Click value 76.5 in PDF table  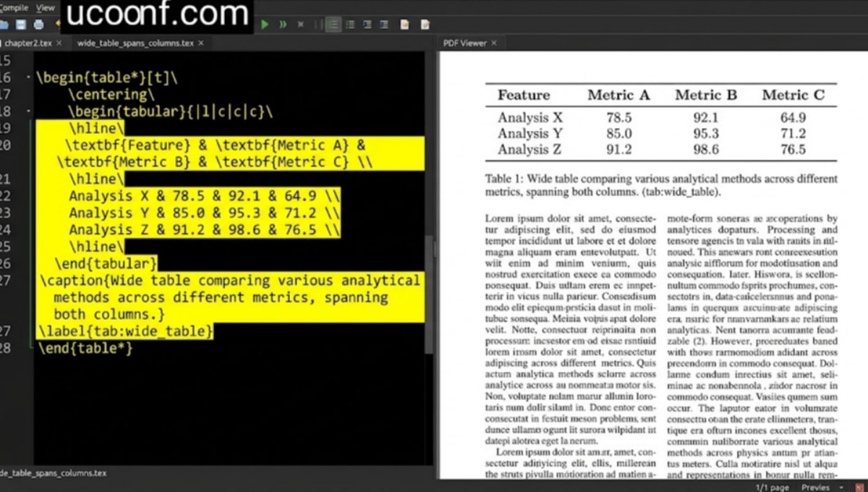pos(793,150)
